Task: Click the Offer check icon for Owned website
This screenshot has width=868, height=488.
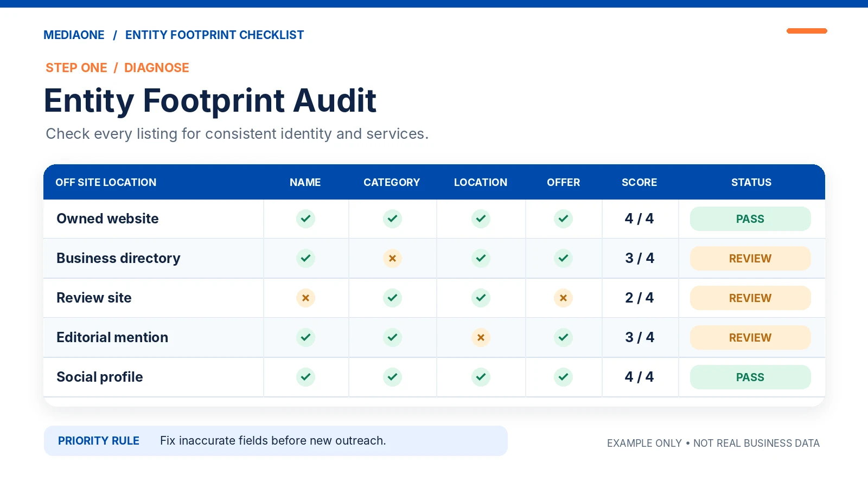Action: click(563, 219)
